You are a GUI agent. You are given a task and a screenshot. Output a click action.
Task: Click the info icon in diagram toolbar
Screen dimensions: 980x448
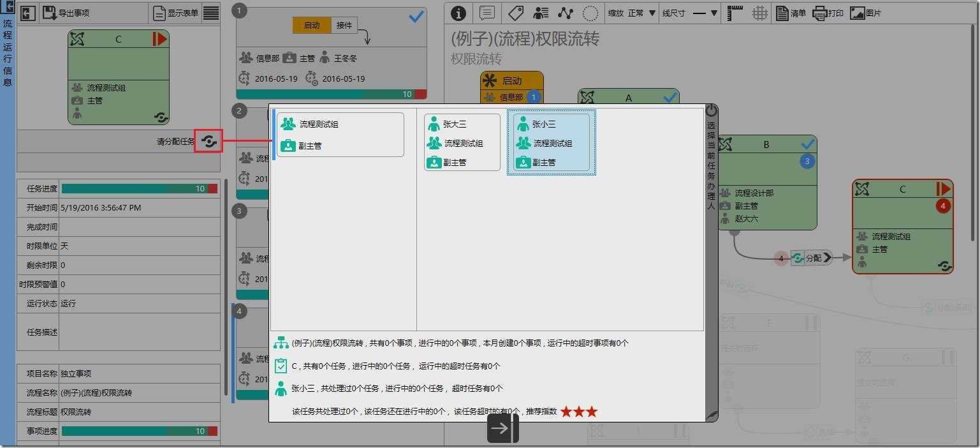(x=458, y=13)
